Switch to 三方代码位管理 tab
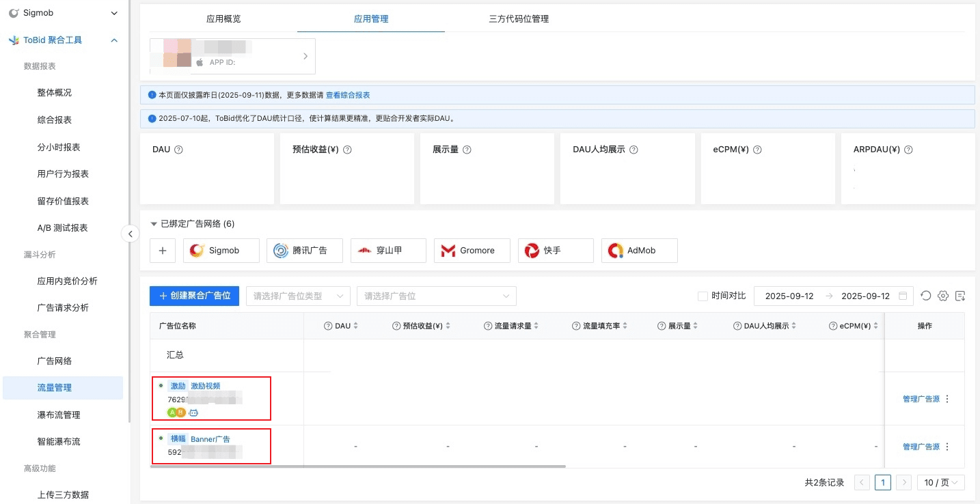The height and width of the screenshot is (504, 980). (519, 19)
